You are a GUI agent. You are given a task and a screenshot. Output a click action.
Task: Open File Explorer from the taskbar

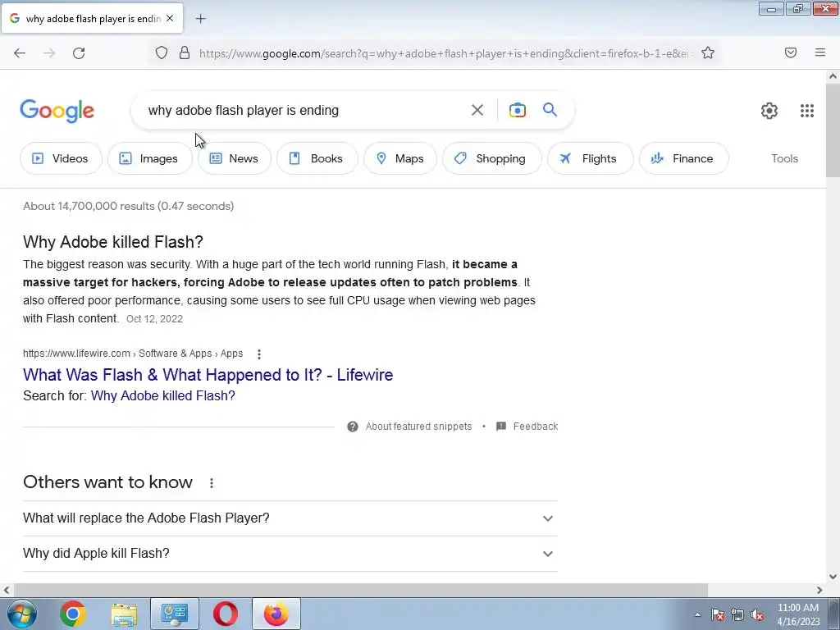point(124,614)
